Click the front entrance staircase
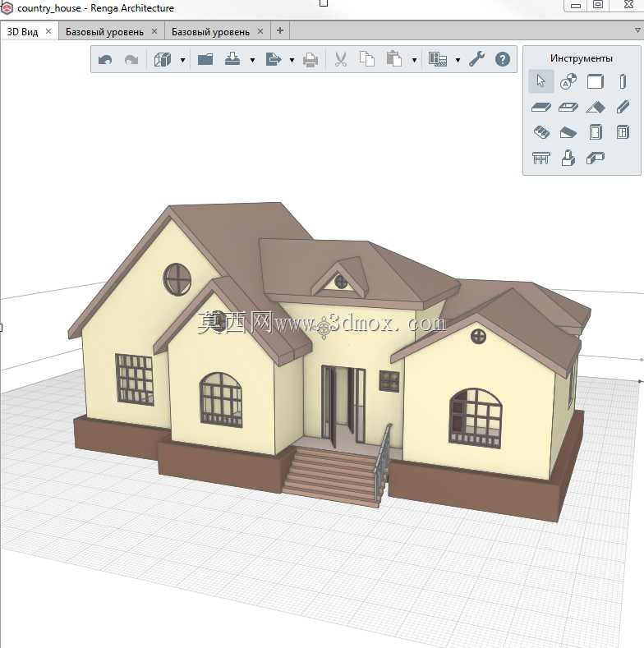 point(333,476)
